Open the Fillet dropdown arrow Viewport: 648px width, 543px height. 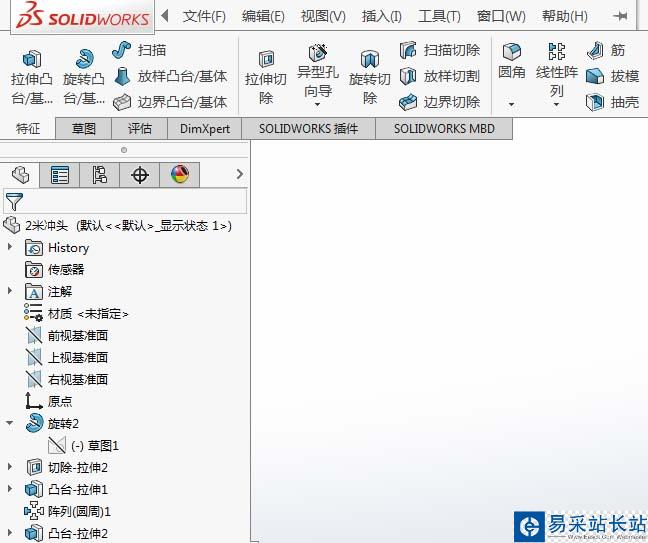[511, 104]
